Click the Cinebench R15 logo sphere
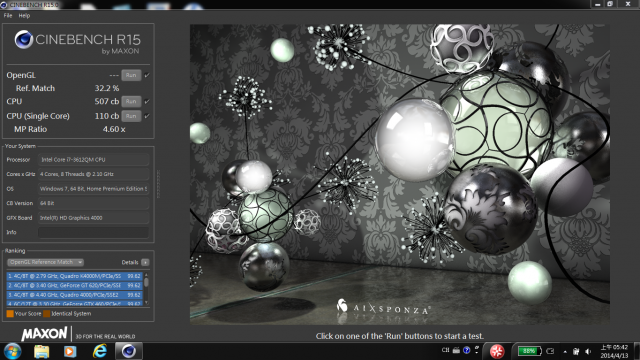Image resolution: width=640 pixels, height=360 pixels. [x=24, y=40]
